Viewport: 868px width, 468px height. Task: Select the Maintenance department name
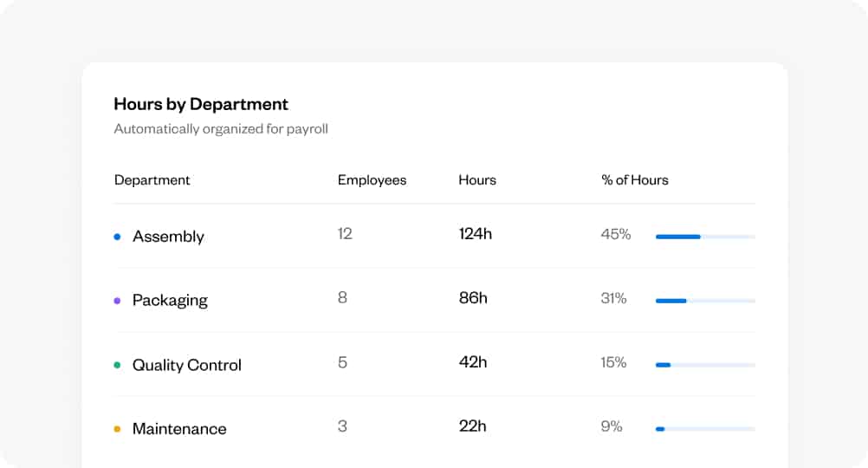[179, 429]
